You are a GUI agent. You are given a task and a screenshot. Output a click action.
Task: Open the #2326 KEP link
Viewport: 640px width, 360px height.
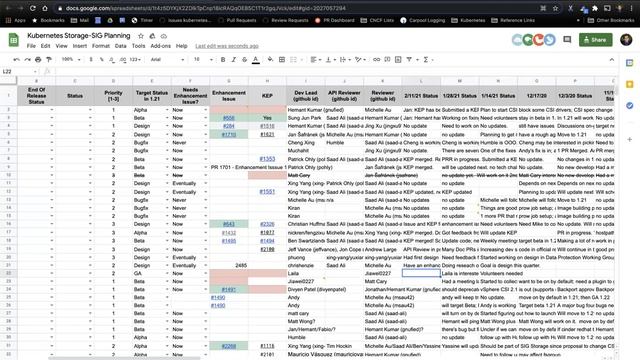(x=267, y=224)
